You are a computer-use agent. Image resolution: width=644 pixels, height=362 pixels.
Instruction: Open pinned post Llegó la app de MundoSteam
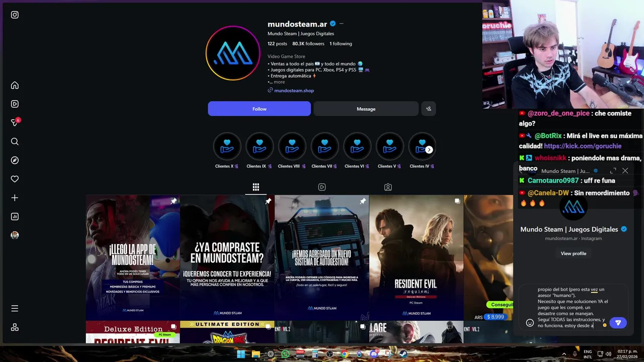[133, 257]
